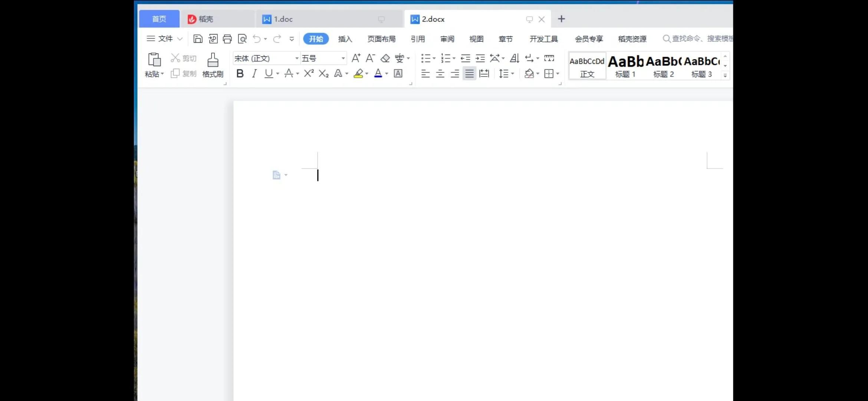Click the Clear Formatting eraser icon

point(385,58)
